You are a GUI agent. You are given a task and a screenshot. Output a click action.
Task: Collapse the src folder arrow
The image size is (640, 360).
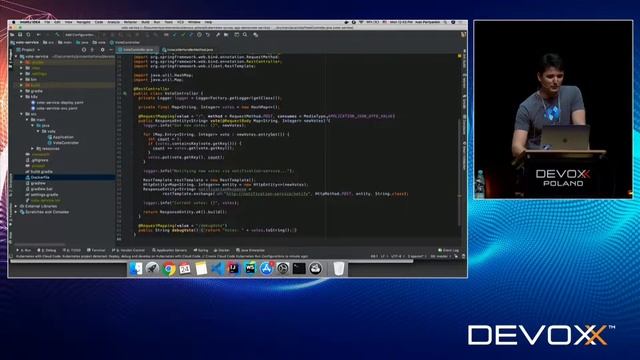(x=21, y=114)
